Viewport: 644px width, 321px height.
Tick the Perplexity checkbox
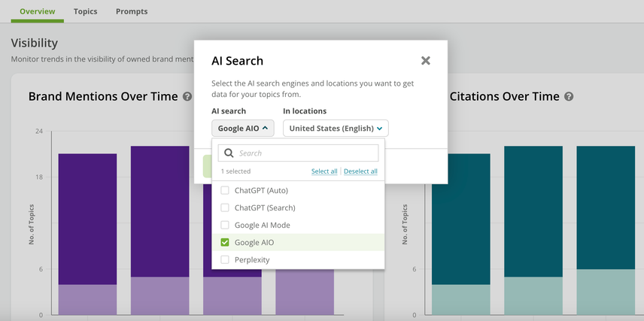pyautogui.click(x=225, y=260)
